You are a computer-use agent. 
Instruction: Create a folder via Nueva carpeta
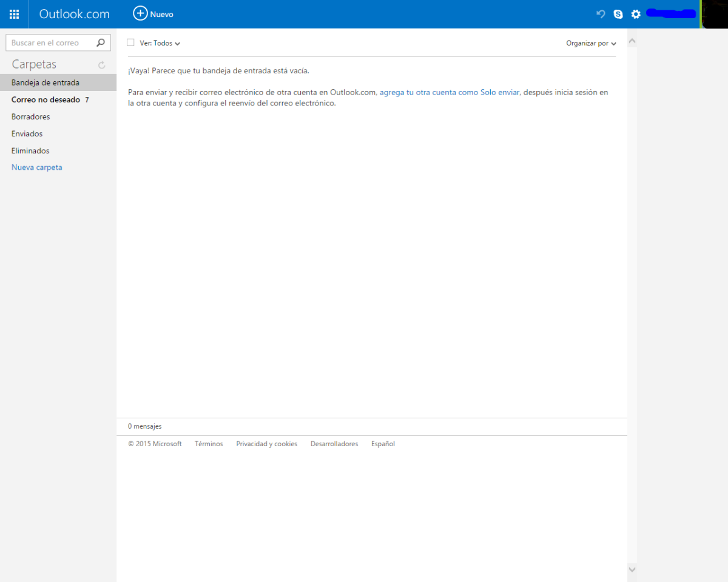tap(37, 167)
